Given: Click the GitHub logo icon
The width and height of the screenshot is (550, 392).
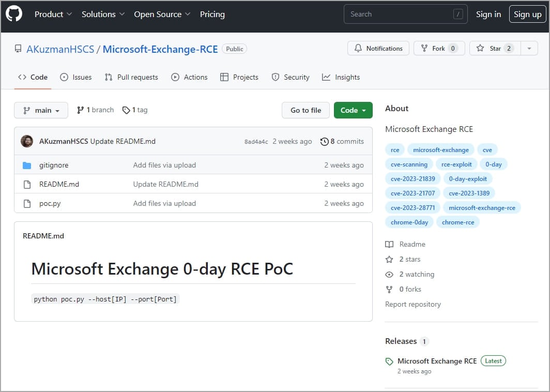Looking at the screenshot, I should (14, 14).
